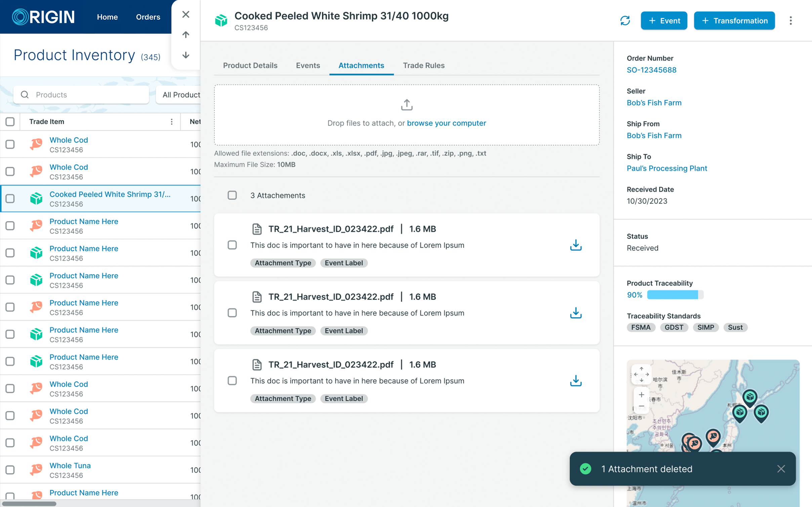
Task: Dismiss the Attachment deleted notification
Action: click(781, 469)
